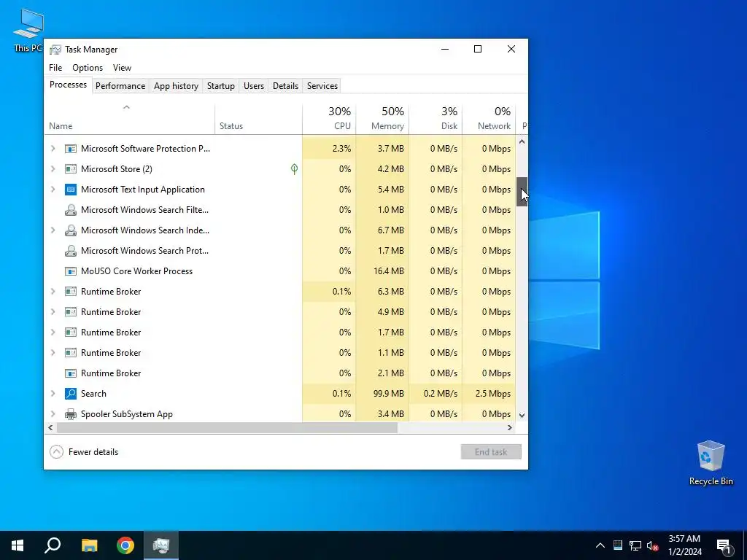This screenshot has width=747, height=560.
Task: Open File Explorer from the taskbar
Action: coord(89,545)
